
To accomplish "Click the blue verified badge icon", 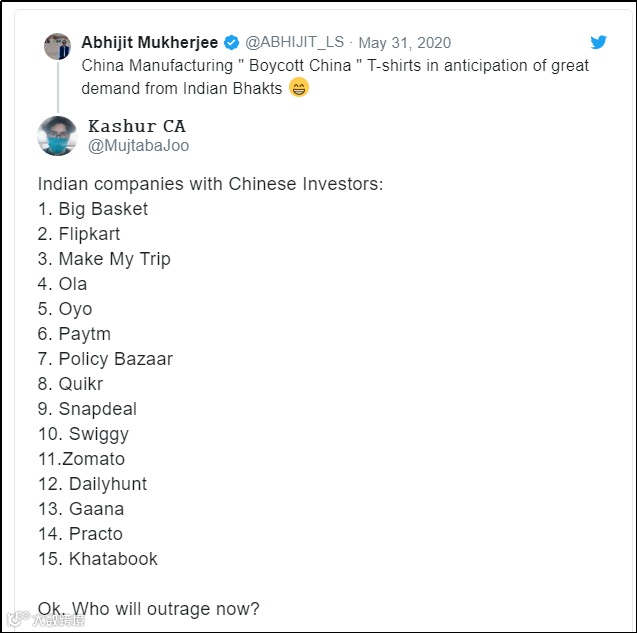I will pyautogui.click(x=232, y=42).
